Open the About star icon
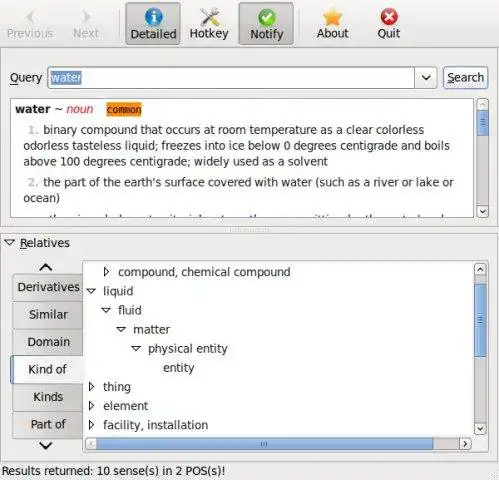 (332, 17)
